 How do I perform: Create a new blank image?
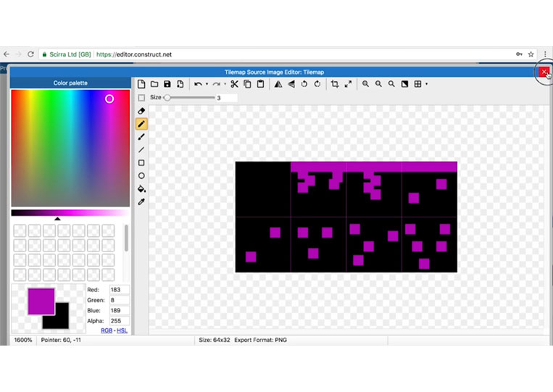pos(141,84)
